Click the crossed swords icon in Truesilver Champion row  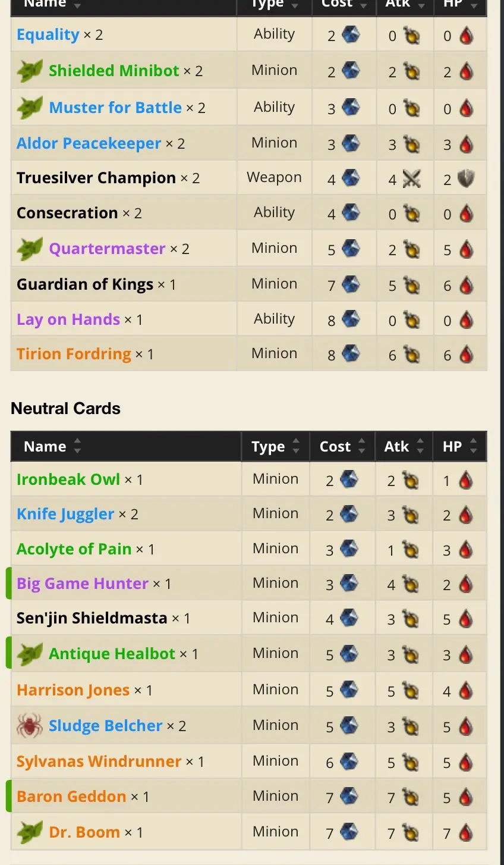click(411, 178)
